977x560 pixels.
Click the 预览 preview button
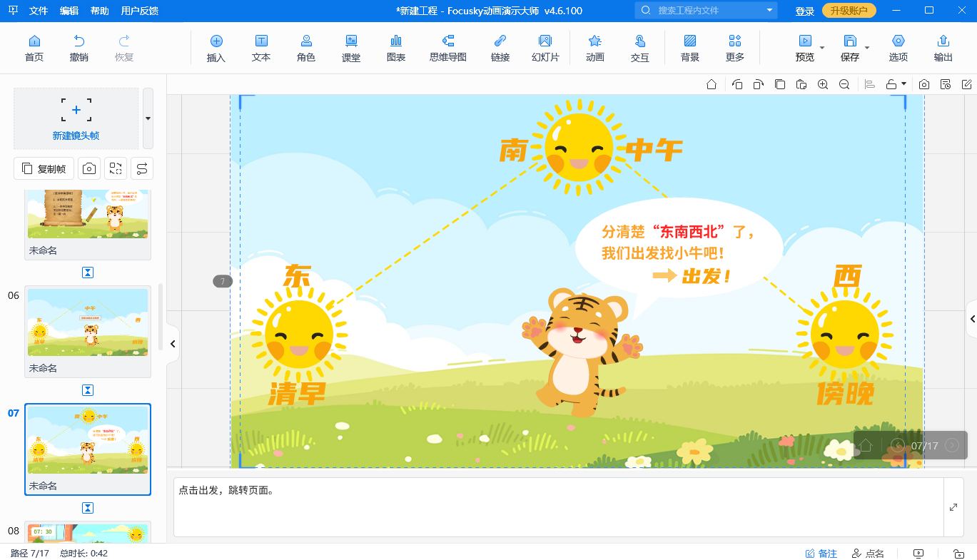tap(804, 48)
